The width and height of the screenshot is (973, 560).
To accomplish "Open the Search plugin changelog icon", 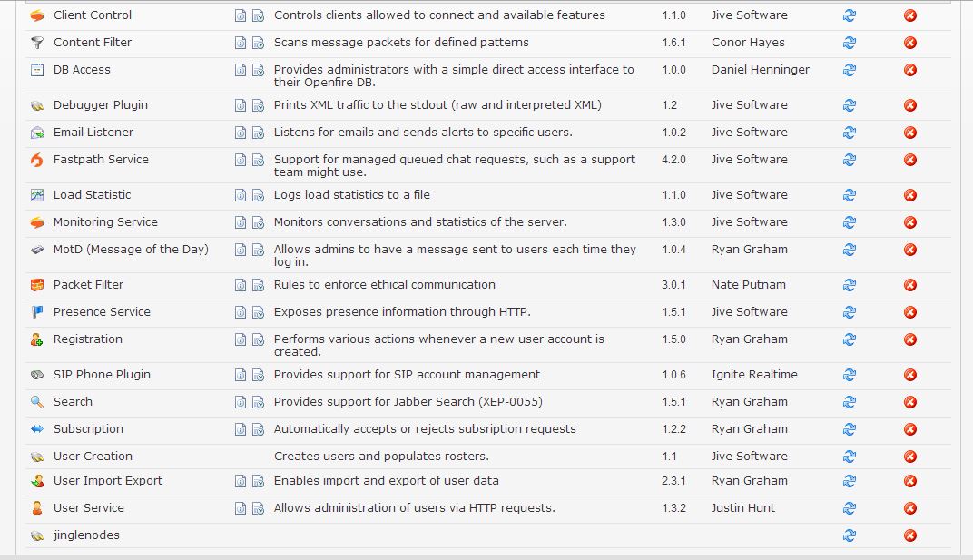I will 258,403.
